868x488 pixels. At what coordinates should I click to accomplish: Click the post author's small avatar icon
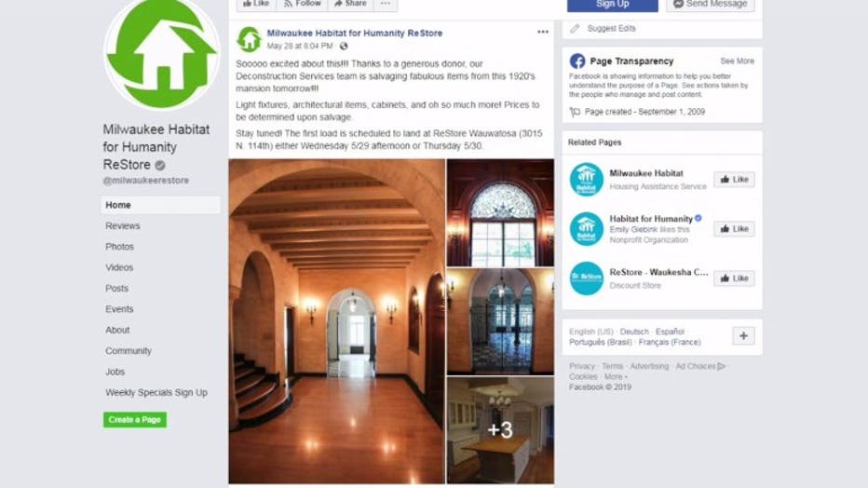click(x=249, y=39)
